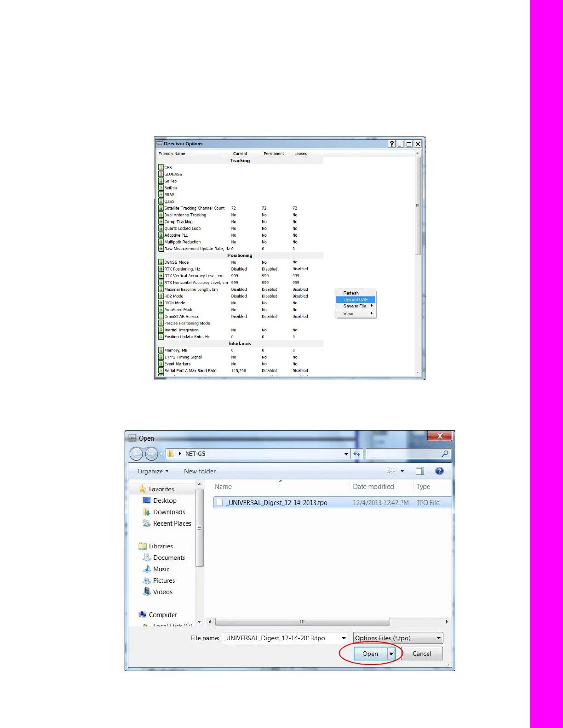Viewport: 563px width, 728px height.
Task: Click the Galileo option row icon
Action: [x=161, y=181]
